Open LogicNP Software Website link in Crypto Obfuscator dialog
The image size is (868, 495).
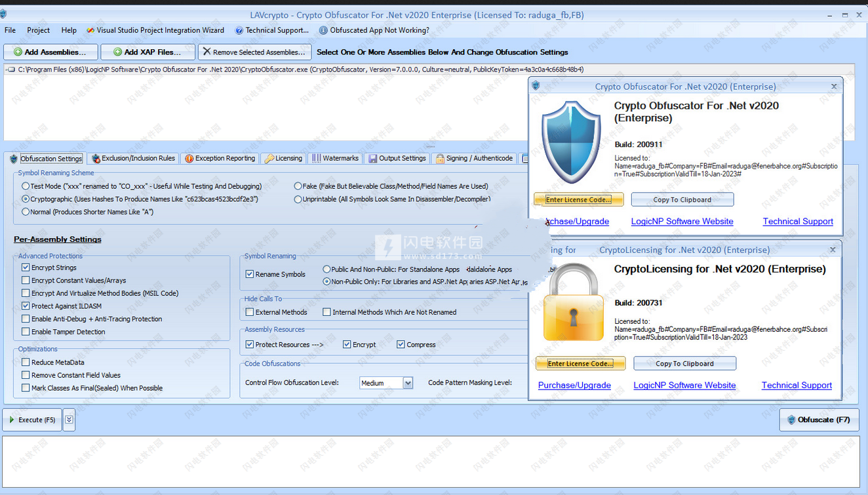[682, 222]
